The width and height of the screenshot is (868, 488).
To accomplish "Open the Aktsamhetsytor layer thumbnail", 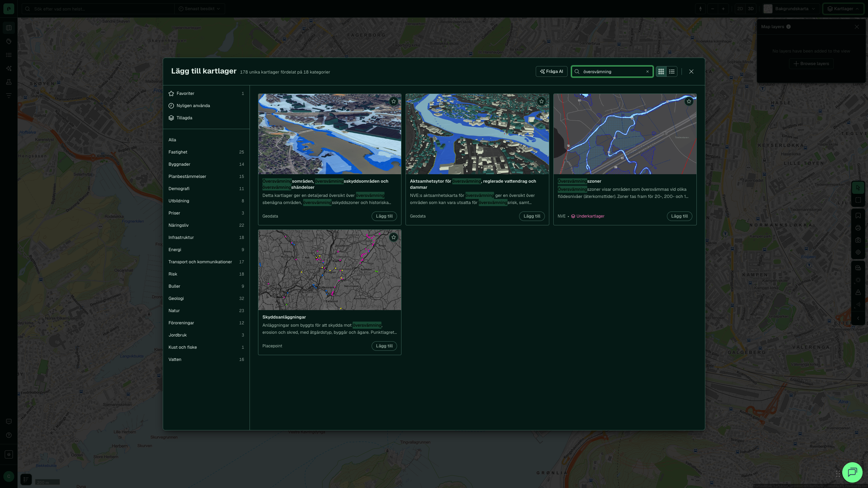I will tap(477, 134).
